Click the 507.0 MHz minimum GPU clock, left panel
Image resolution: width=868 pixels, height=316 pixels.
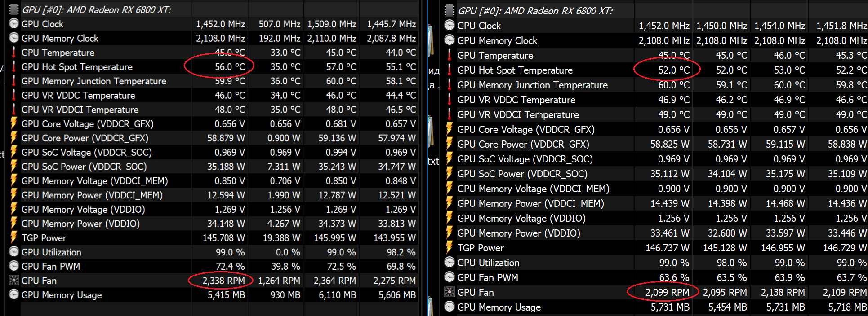pos(279,24)
